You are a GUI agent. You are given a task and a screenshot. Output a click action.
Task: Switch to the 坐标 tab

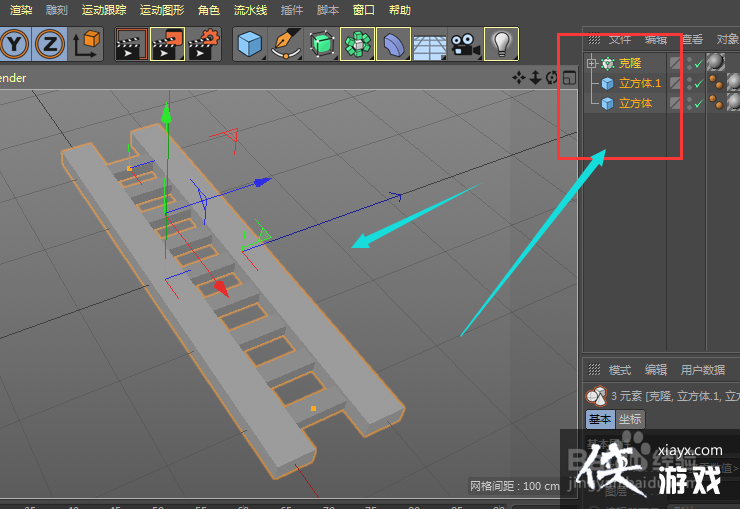point(630,419)
